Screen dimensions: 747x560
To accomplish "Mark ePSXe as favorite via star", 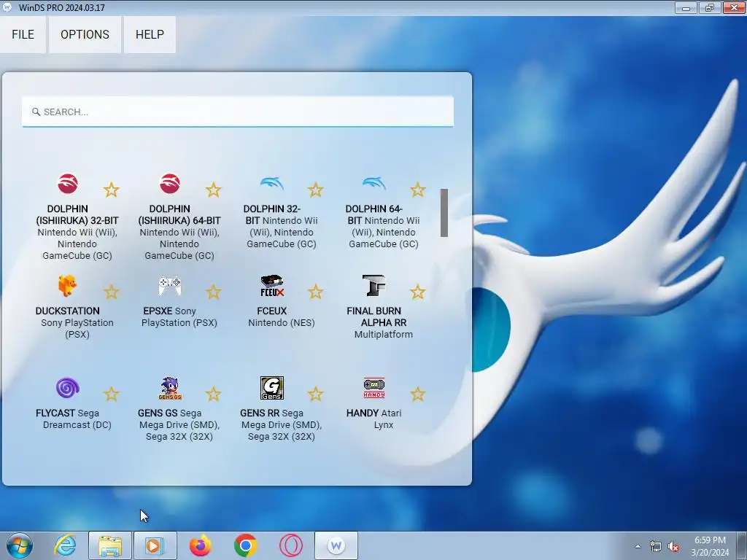I will 214,292.
